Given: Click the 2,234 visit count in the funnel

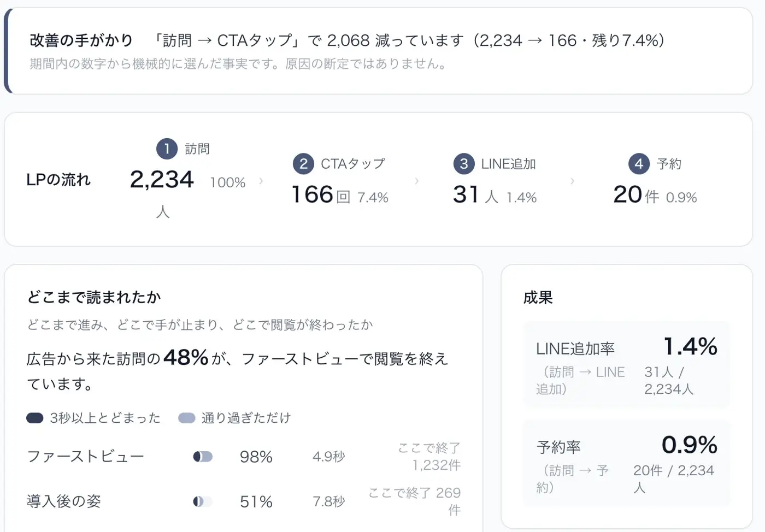Looking at the screenshot, I should (162, 179).
